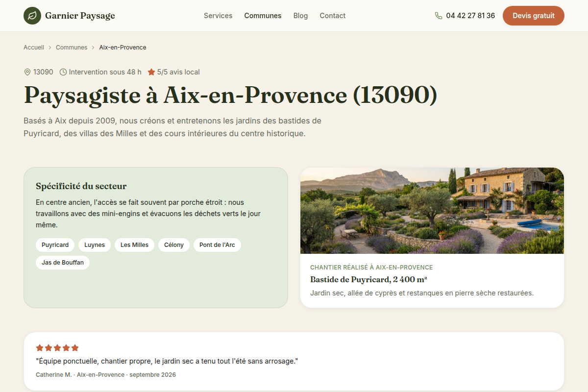Click the breadcrumb chevron after Communes
Screen dimensions: 588x392
point(93,48)
